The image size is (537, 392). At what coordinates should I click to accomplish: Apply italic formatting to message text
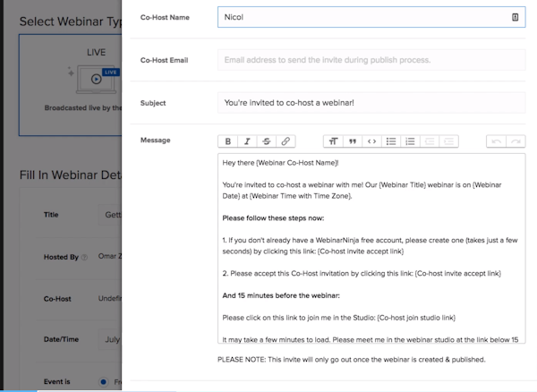tap(247, 141)
